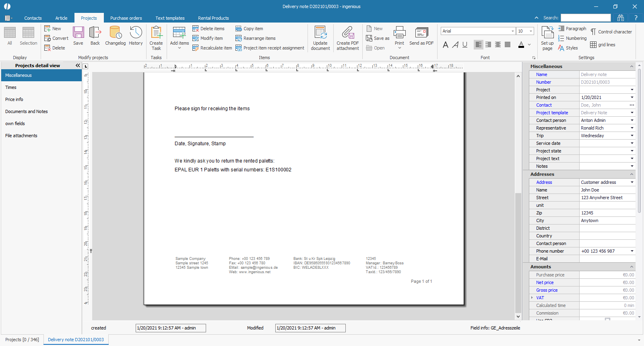Open the project History
Viewport: 644px width, 346px height.
tap(136, 35)
